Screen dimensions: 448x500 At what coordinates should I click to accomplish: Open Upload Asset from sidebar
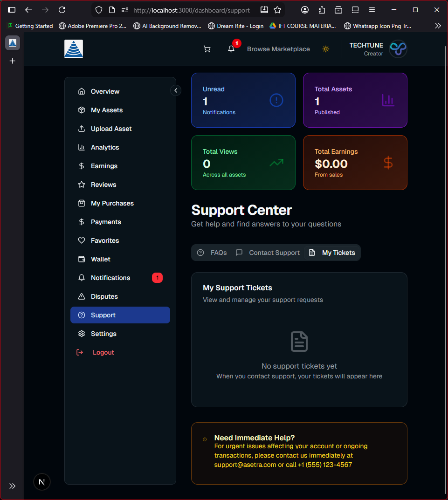(x=111, y=129)
